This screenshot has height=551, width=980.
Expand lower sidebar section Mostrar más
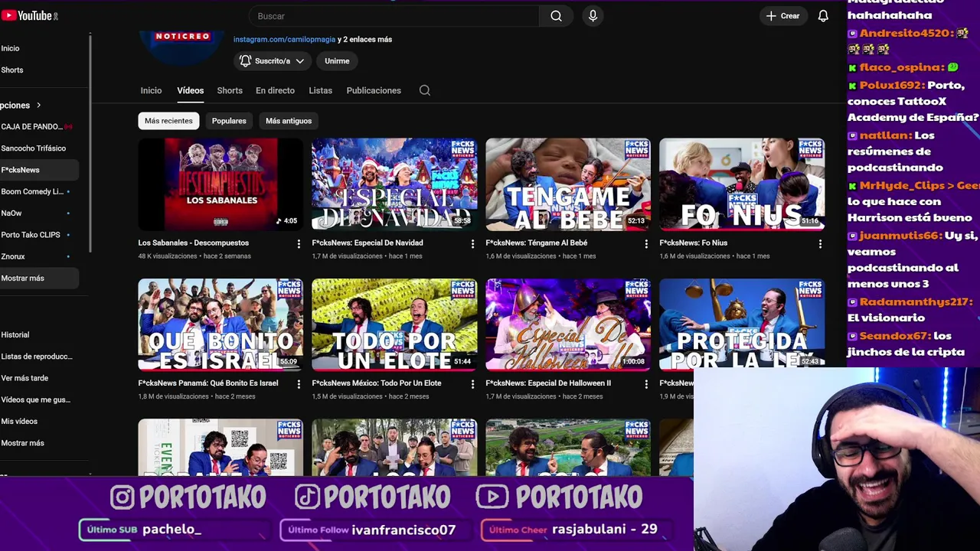point(23,443)
